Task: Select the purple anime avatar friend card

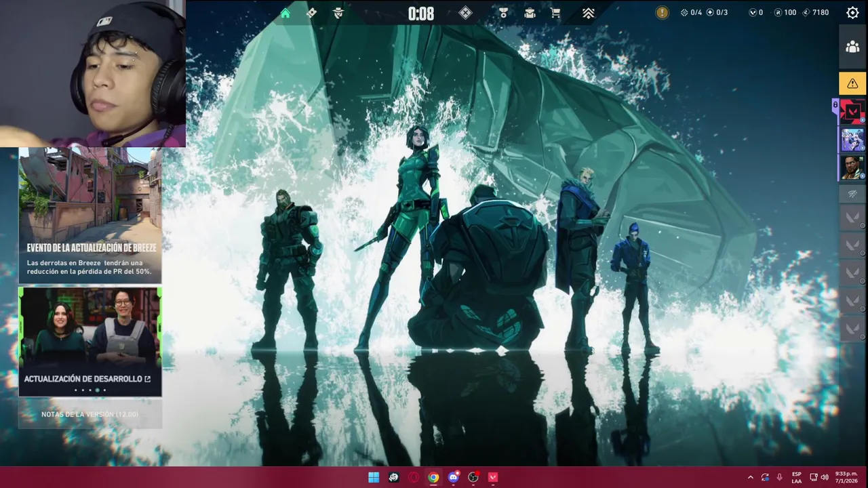Action: coord(852,140)
